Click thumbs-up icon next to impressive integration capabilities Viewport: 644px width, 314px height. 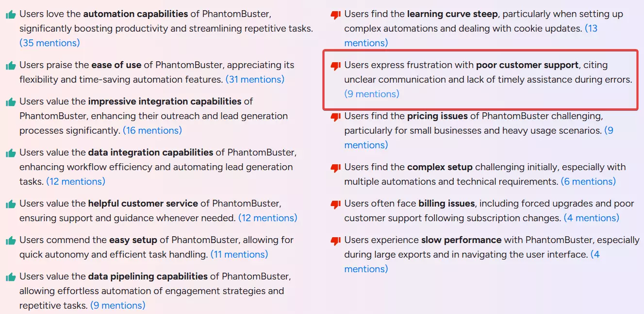(11, 102)
